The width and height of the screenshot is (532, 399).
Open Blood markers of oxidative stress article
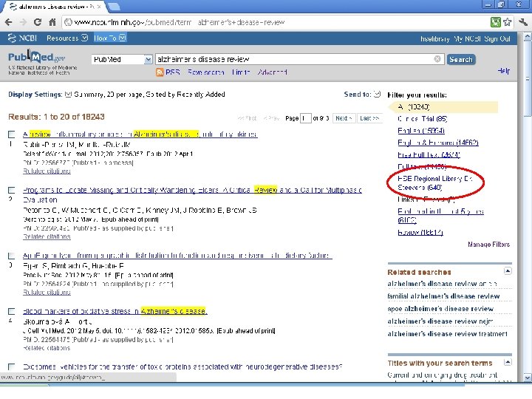(x=115, y=311)
